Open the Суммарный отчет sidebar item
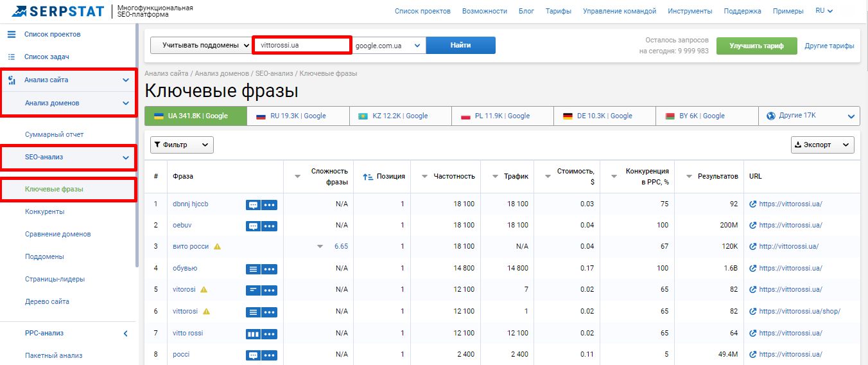The width and height of the screenshot is (868, 365). pyautogui.click(x=55, y=134)
